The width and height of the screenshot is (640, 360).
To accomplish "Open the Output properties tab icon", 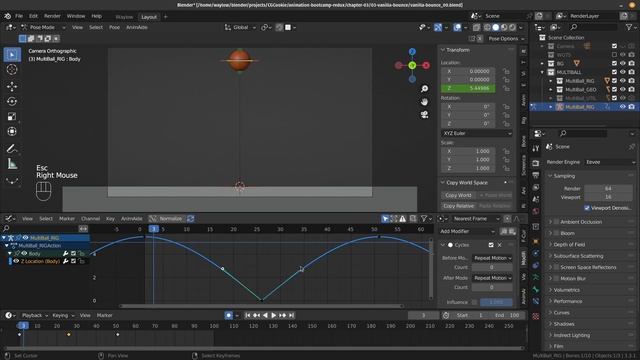I will click(536, 175).
